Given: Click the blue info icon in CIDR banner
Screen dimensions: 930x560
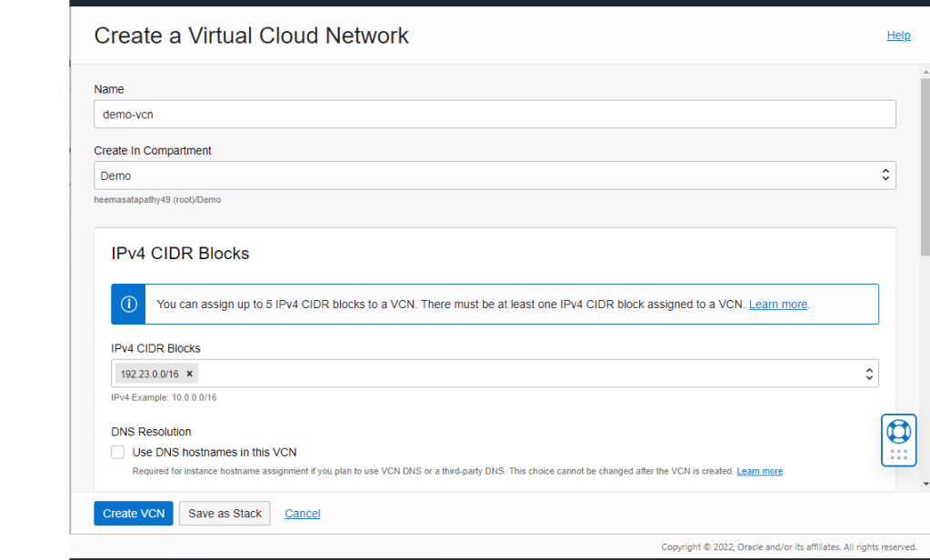Looking at the screenshot, I should tap(129, 304).
